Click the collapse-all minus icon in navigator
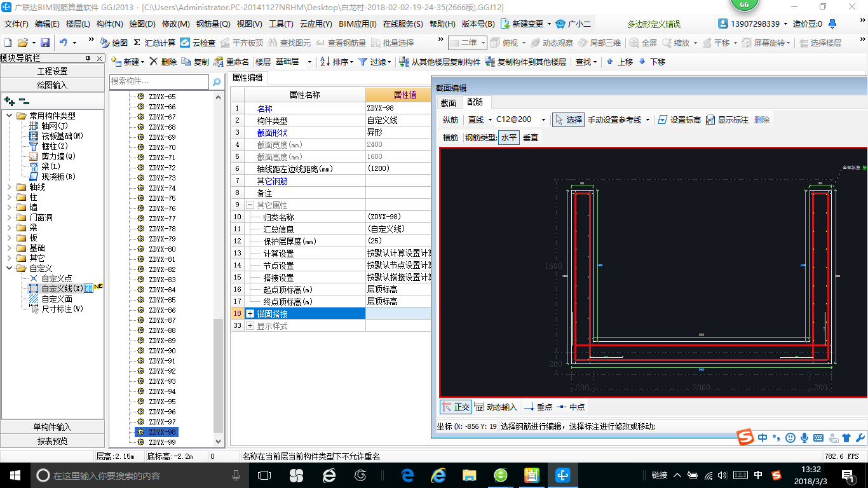 24,100
